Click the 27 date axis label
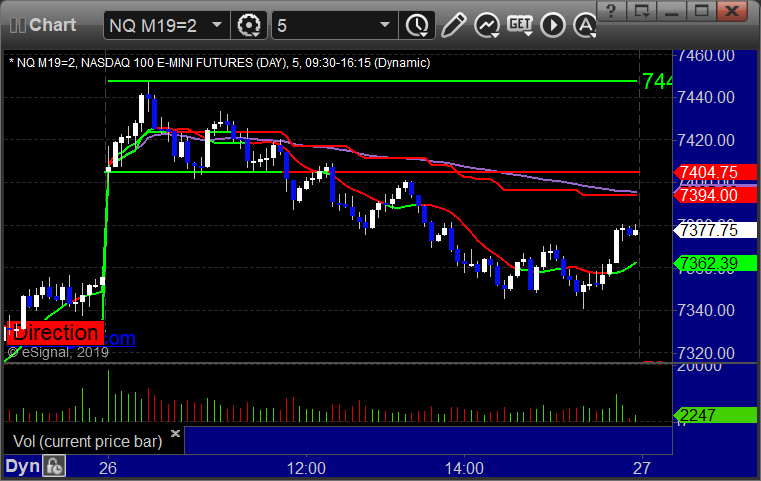 642,468
